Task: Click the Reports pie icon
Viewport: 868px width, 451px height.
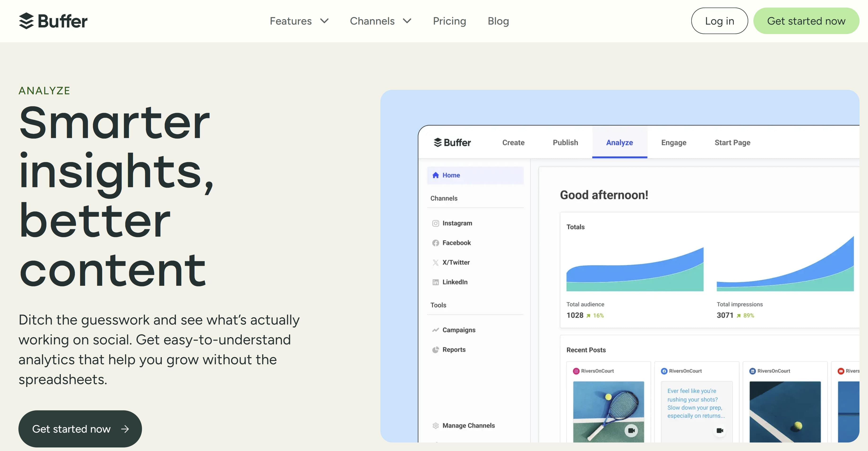Action: [x=435, y=350]
